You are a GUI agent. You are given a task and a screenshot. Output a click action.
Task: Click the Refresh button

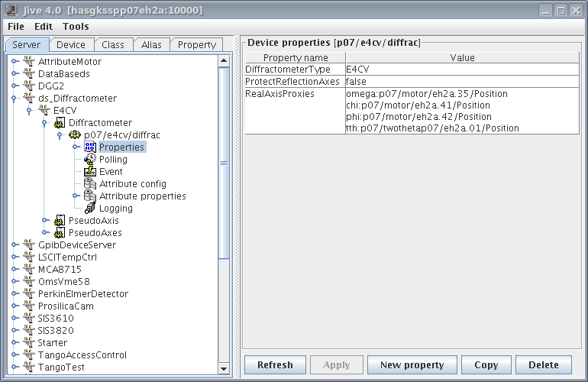click(275, 364)
